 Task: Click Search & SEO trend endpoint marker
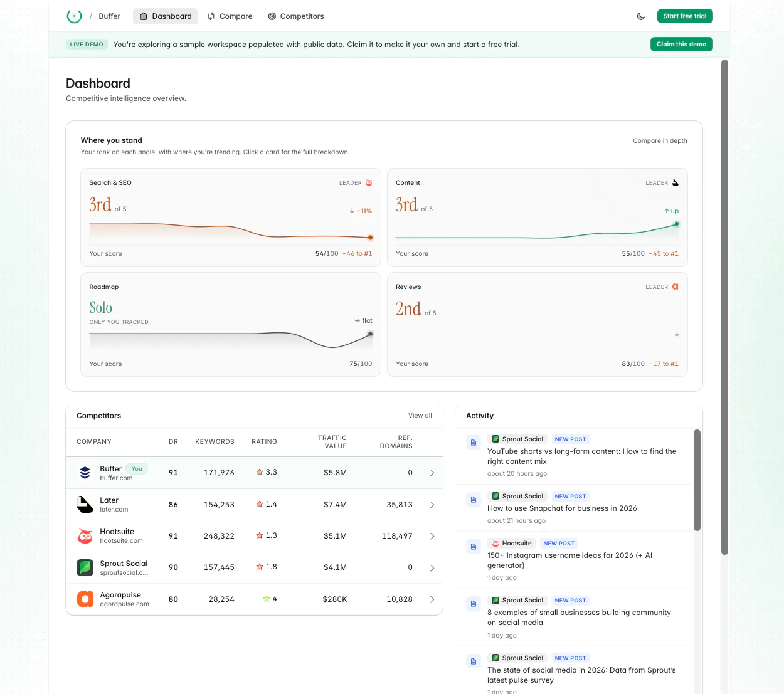click(x=371, y=238)
